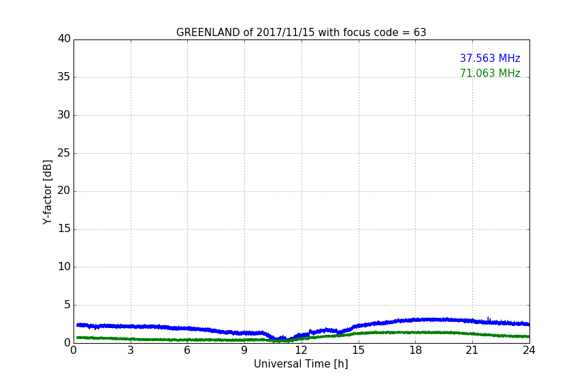Image resolution: width=588 pixels, height=392 pixels.
Task: Click y-axis tick value 35
Action: 64,76
